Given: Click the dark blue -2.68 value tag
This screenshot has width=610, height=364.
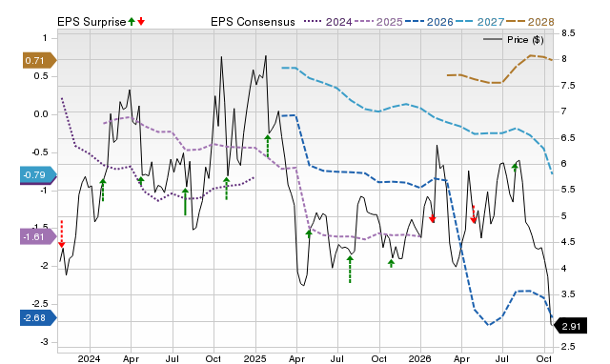Looking at the screenshot, I should click(x=38, y=317).
